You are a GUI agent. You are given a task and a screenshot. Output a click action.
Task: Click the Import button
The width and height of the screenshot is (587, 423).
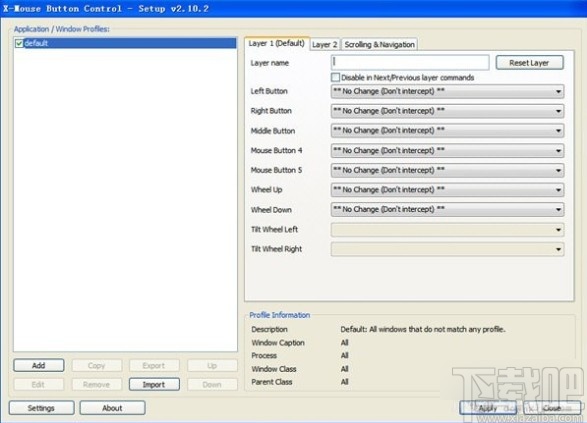coord(154,384)
